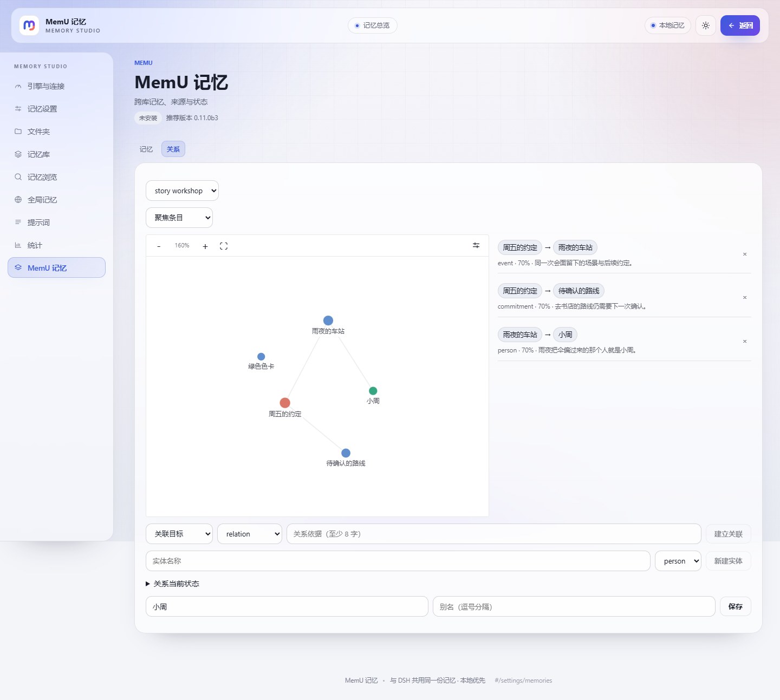This screenshot has width=780, height=700.
Task: Select the 待确认的路线 graph node
Action: tap(346, 453)
